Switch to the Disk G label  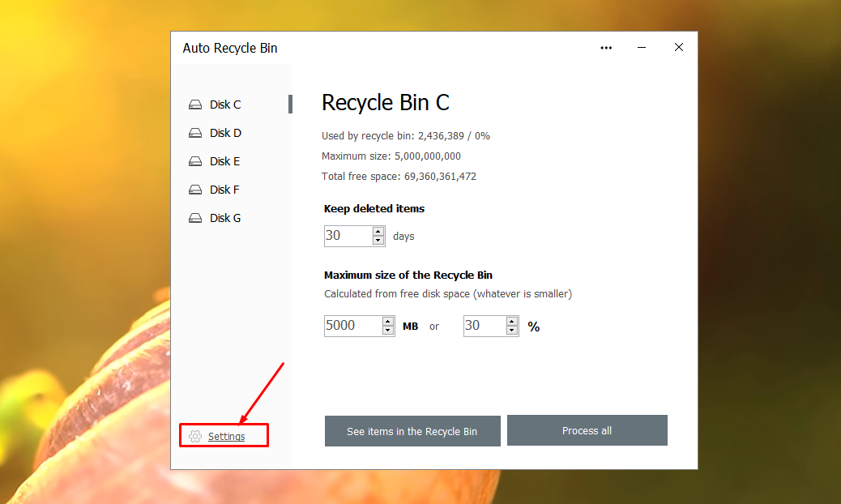click(225, 218)
